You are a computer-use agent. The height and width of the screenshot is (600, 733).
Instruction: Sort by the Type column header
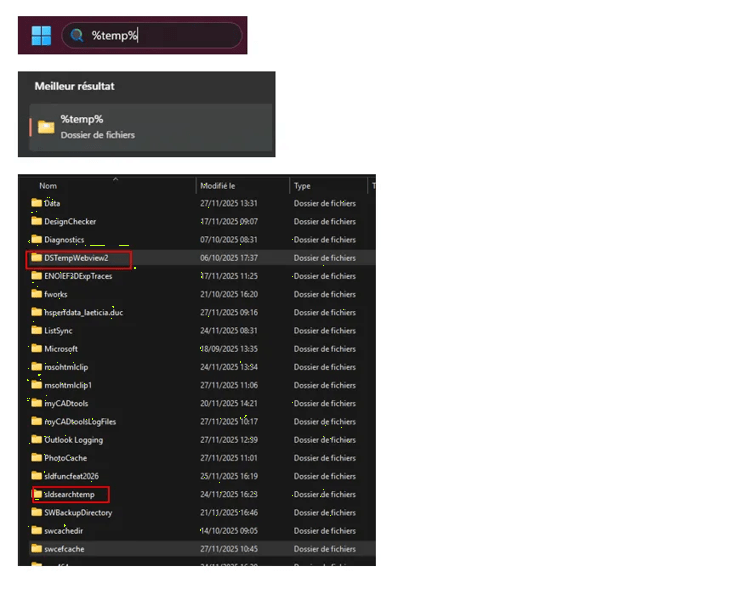coord(303,185)
